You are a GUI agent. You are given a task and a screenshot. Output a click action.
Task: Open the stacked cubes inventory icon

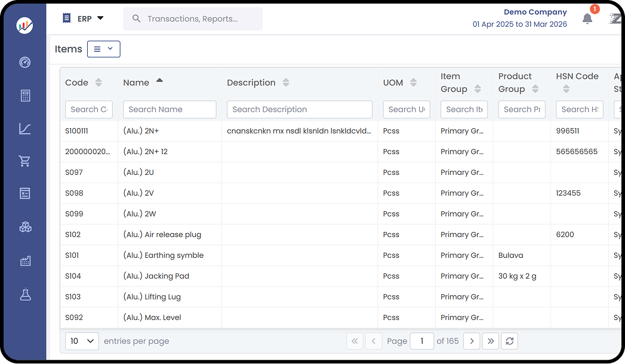click(x=25, y=227)
